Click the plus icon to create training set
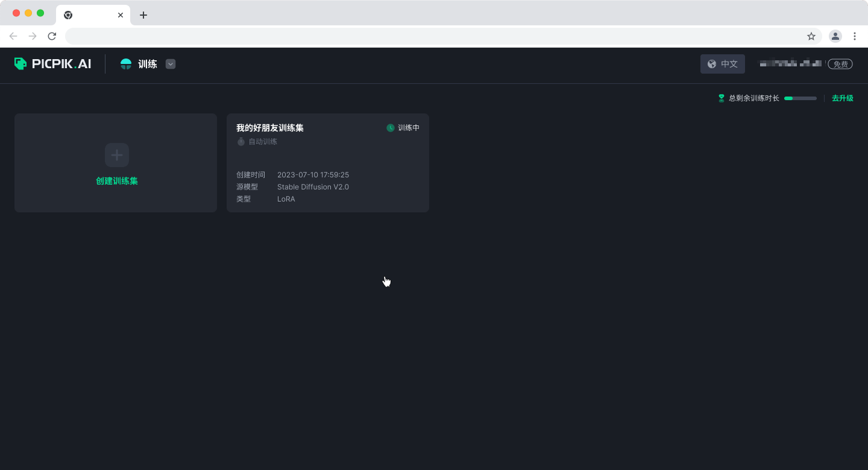 click(x=117, y=155)
